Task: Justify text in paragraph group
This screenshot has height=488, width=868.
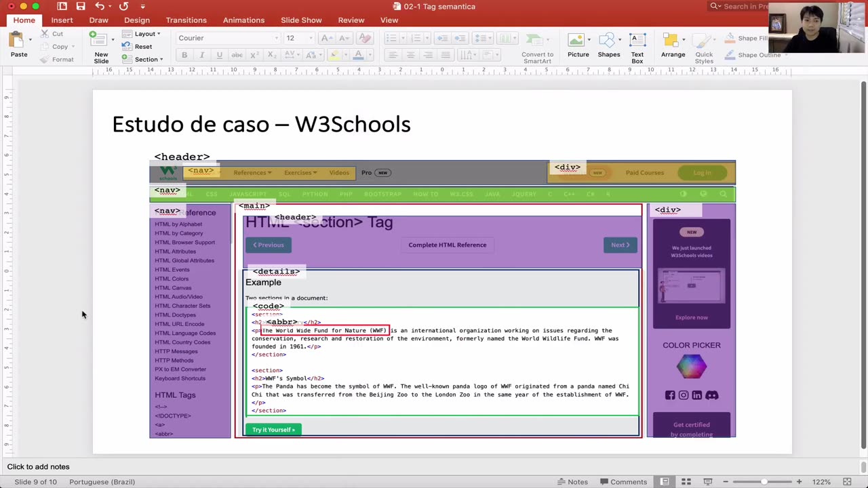Action: (446, 55)
